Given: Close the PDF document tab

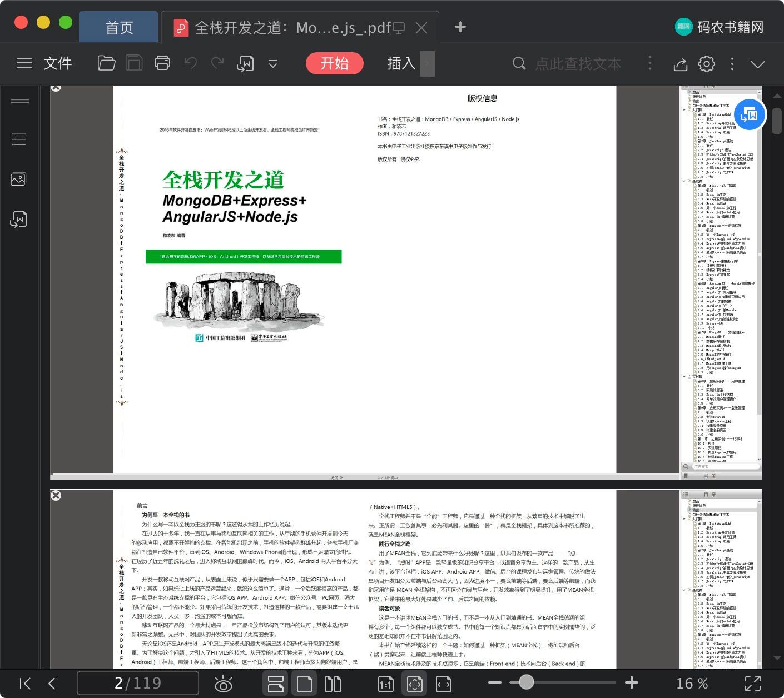Looking at the screenshot, I should (x=421, y=27).
